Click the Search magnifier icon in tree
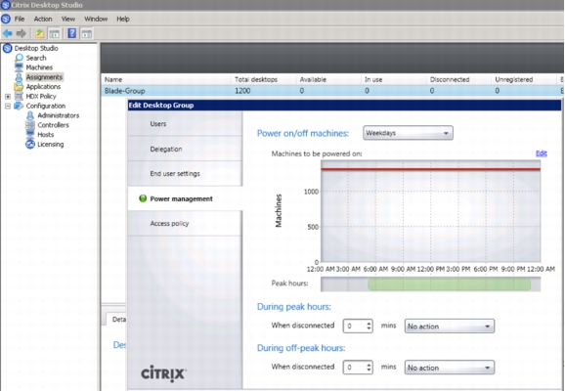 tap(20, 58)
